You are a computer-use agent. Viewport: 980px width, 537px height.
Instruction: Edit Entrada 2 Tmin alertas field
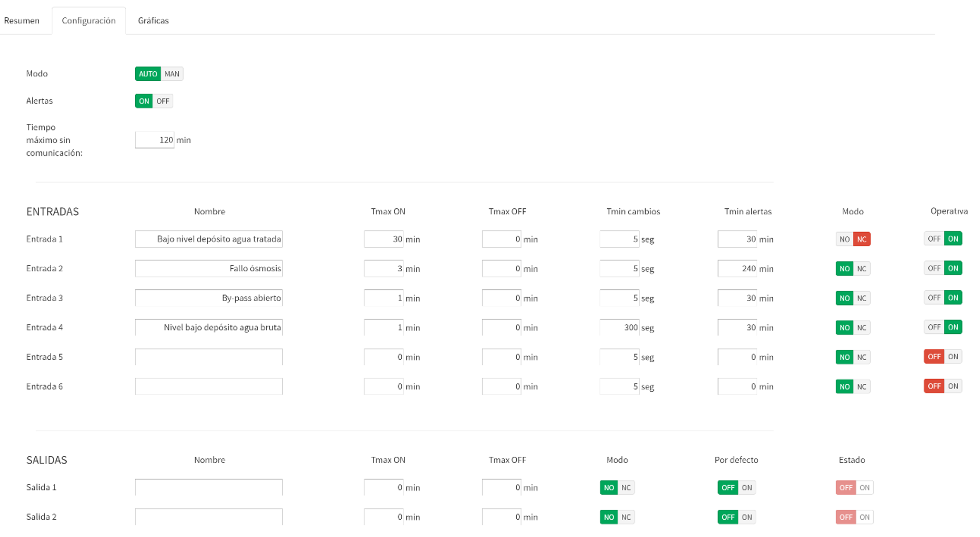tap(737, 269)
